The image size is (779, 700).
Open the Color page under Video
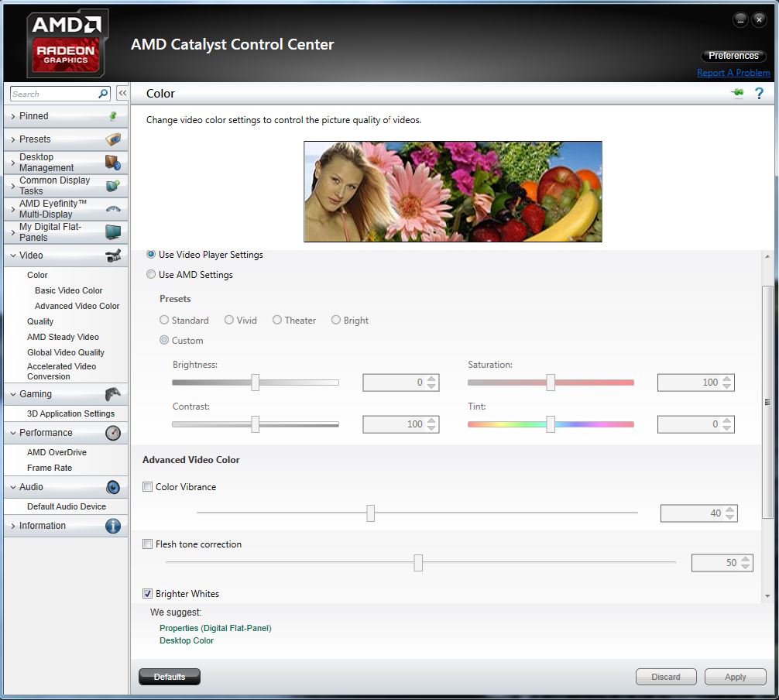tap(37, 275)
